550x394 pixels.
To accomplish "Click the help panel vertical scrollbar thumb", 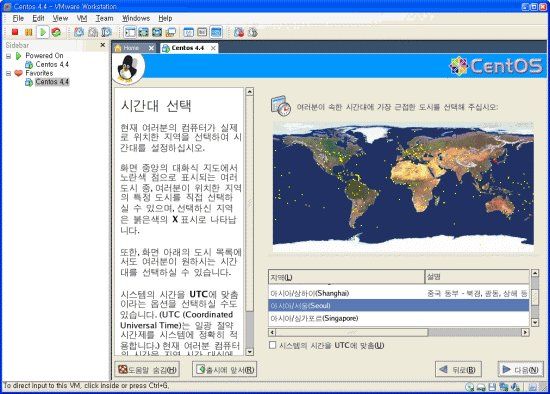I will 249,204.
